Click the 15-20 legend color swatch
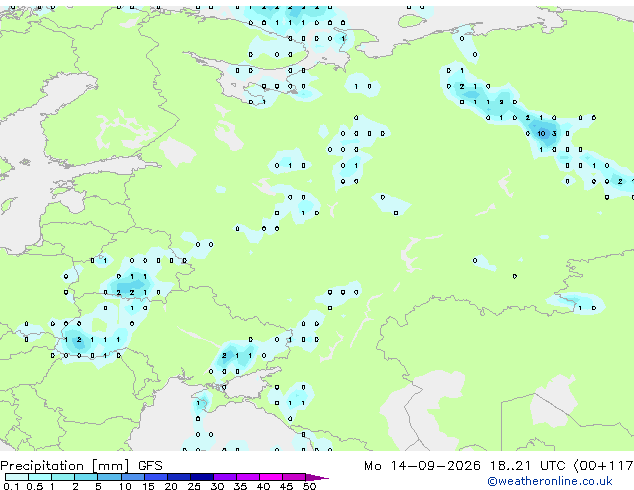This screenshot has width=634, height=490. coord(156,477)
